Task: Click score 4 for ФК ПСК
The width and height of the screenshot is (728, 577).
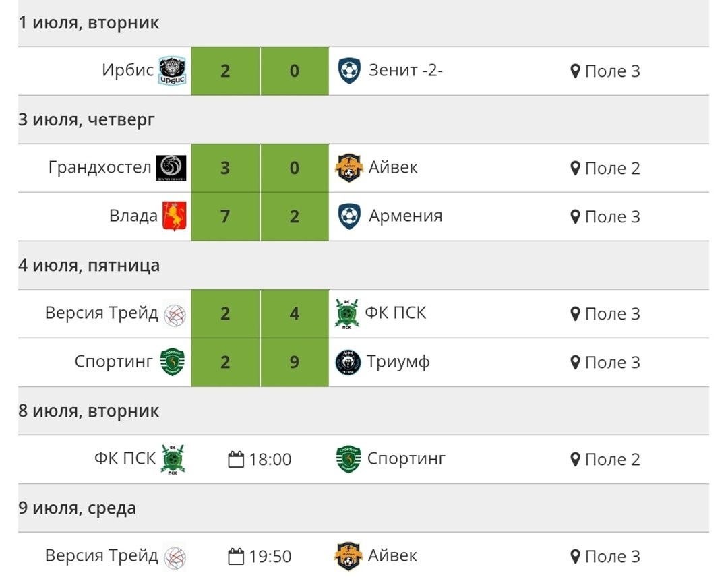Action: pos(295,314)
